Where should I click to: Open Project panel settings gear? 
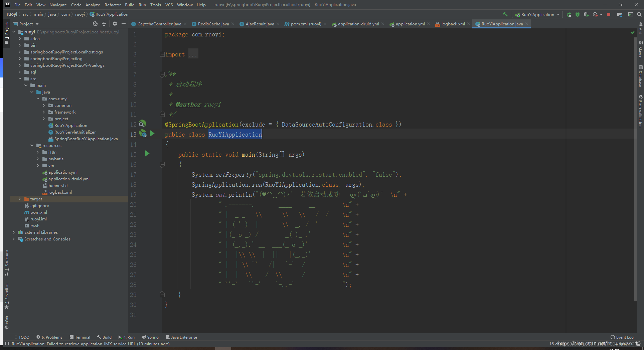[115, 24]
